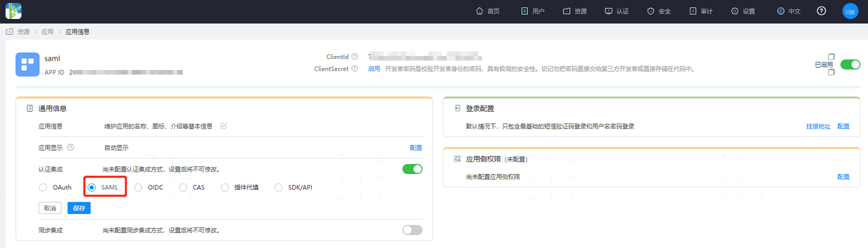Click the app logo in the top bar
Screen dimensions: 868x248
13,11
